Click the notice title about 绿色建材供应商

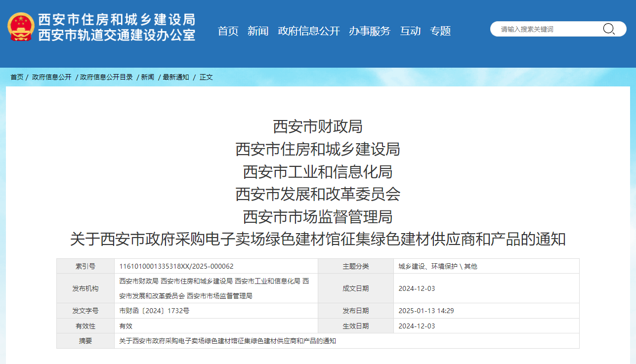click(x=318, y=241)
